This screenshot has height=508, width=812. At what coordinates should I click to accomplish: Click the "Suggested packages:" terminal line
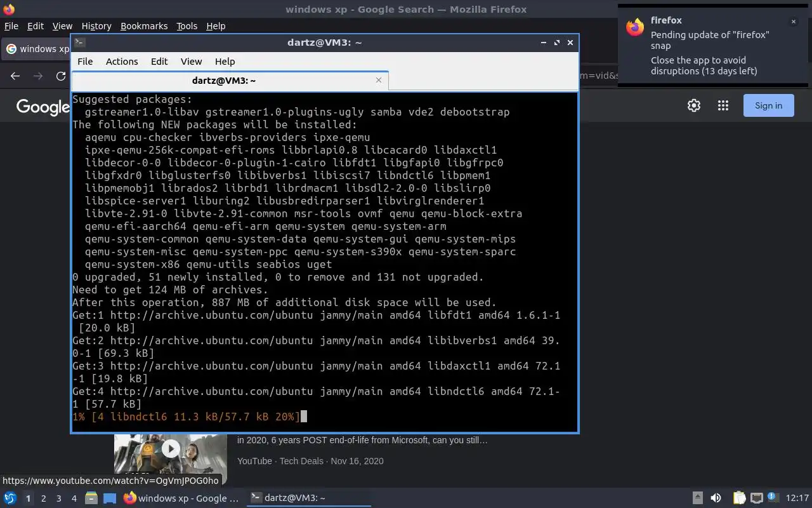pos(132,99)
